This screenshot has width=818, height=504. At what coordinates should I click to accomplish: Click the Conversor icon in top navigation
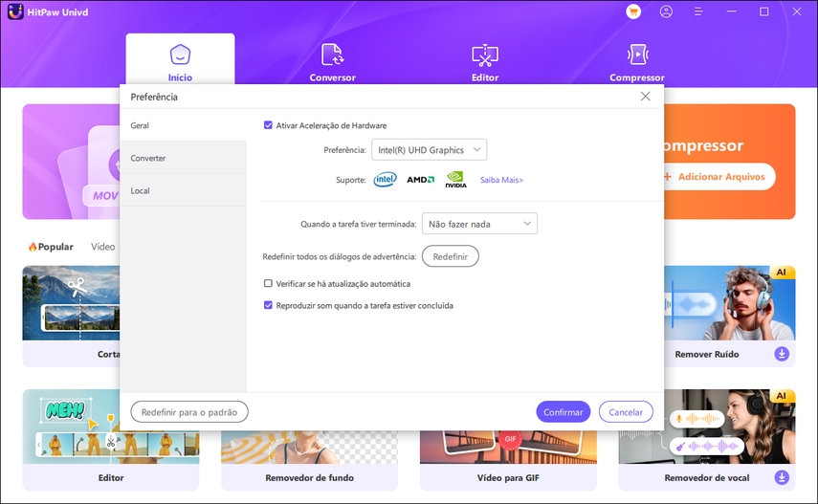(x=332, y=55)
